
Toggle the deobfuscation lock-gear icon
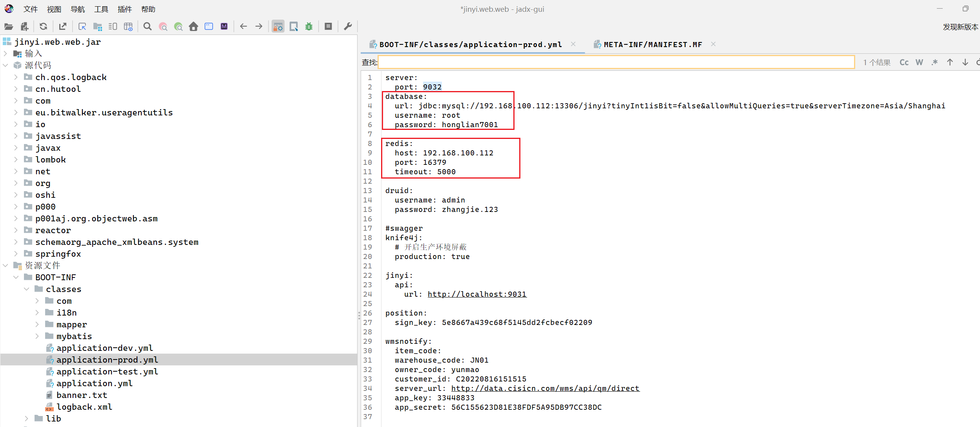[x=278, y=27]
